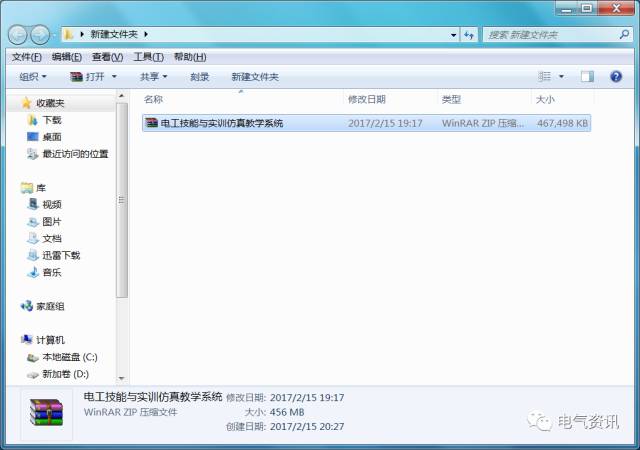Select 本地磁盘 (C:) label in sidebar
The image size is (640, 450).
click(x=70, y=357)
